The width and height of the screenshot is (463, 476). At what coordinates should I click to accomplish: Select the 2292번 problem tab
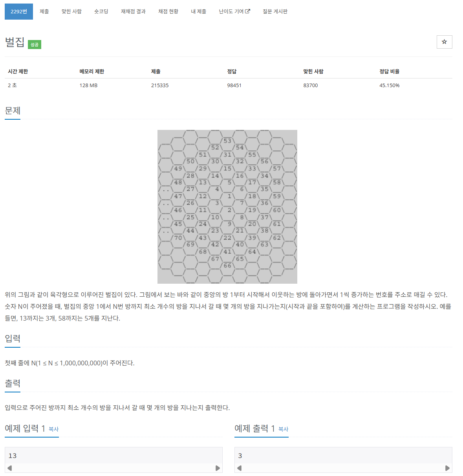[19, 11]
